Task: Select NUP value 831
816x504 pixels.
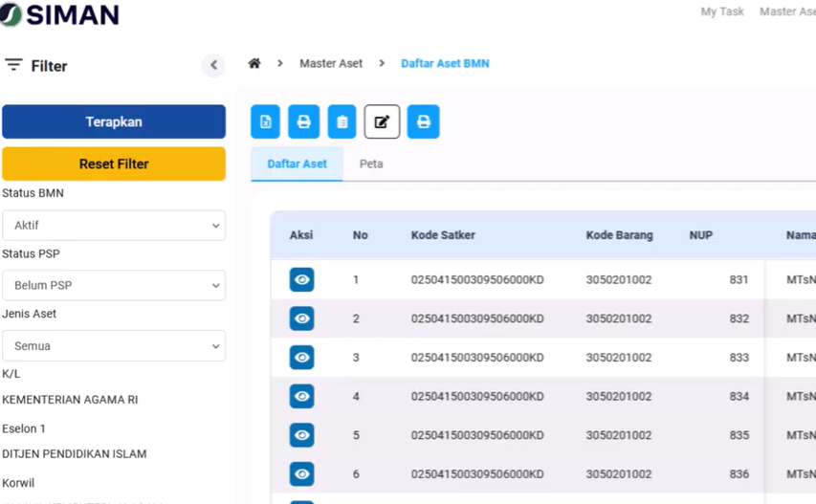Action: 739,280
